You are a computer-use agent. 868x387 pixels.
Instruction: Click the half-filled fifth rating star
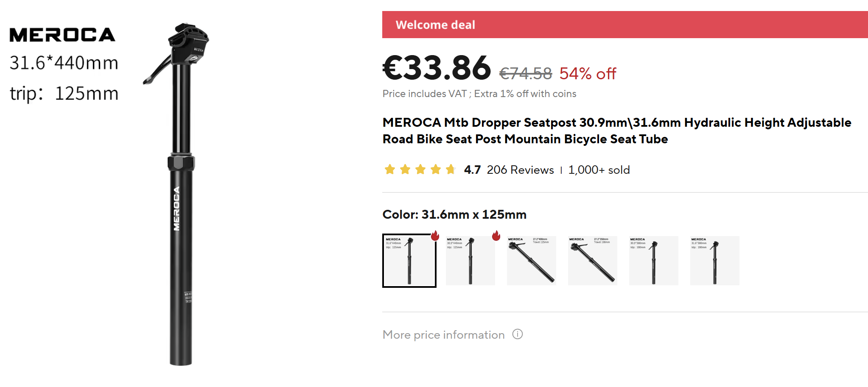pos(451,170)
